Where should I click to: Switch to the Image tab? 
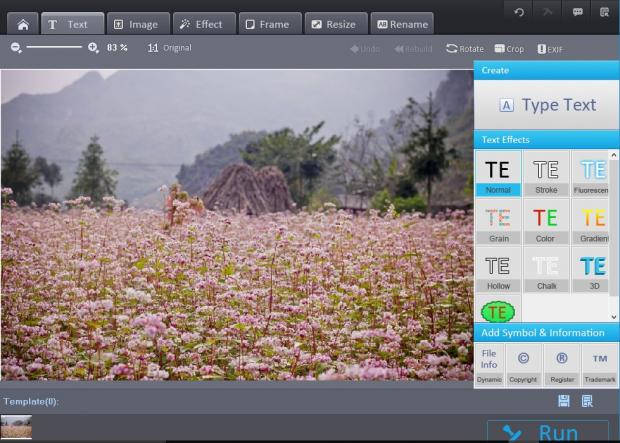tap(135, 24)
